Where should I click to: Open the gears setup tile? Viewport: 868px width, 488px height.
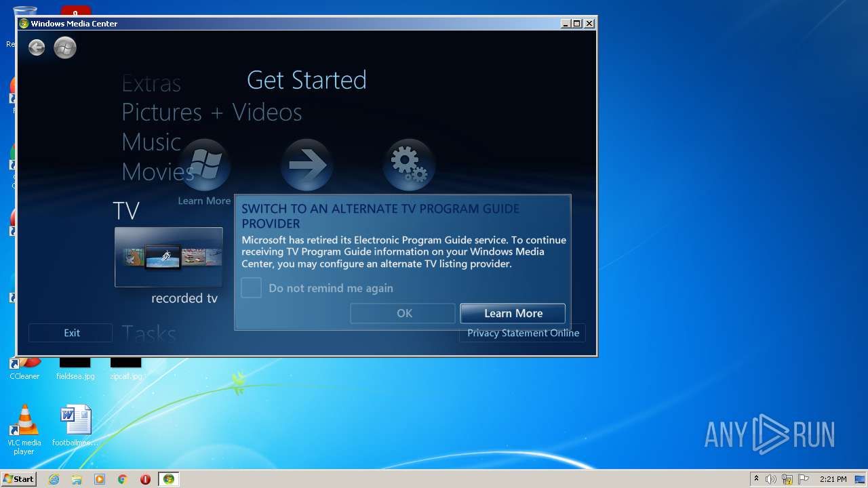point(409,165)
